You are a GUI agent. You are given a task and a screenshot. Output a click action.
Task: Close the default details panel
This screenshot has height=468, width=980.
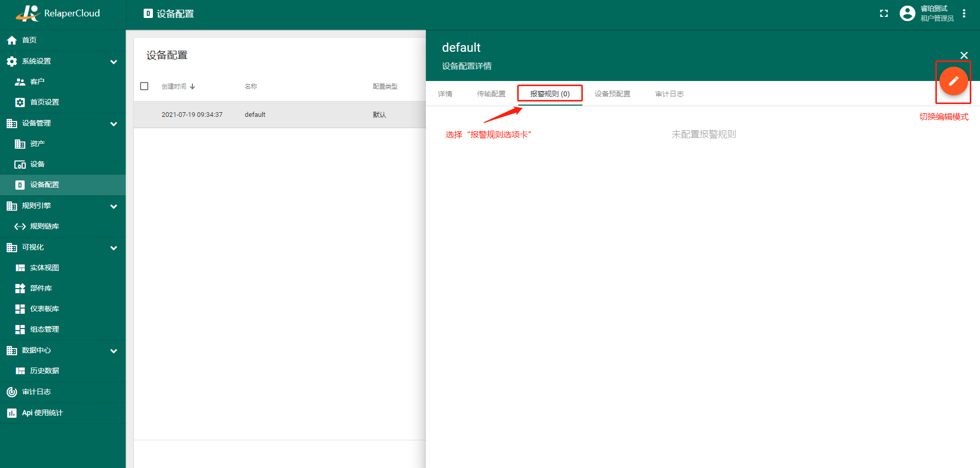point(964,55)
